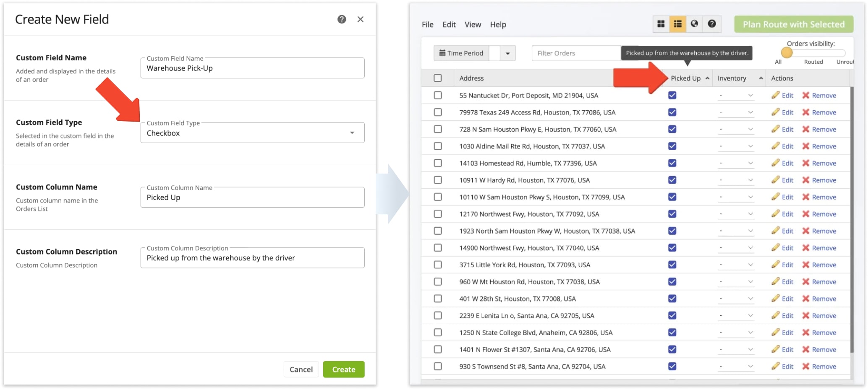Open help in Create New Field dialog
This screenshot has height=390, width=868.
point(342,19)
